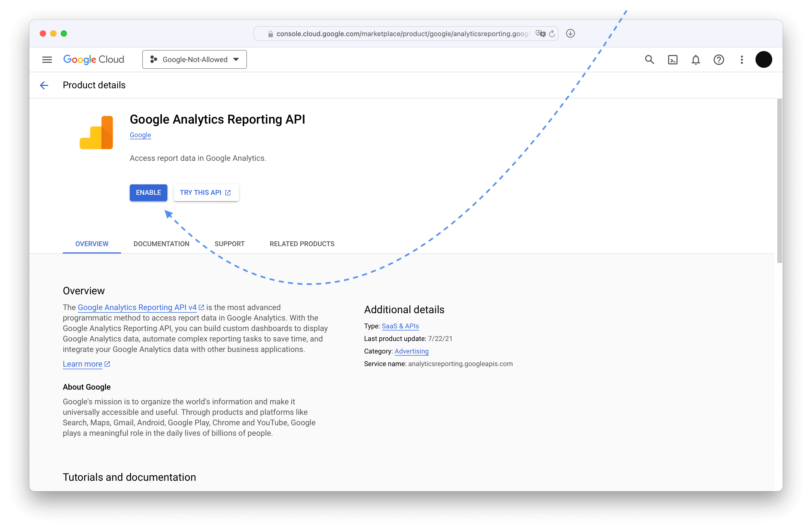812x530 pixels.
Task: Open the notifications bell
Action: (x=696, y=60)
